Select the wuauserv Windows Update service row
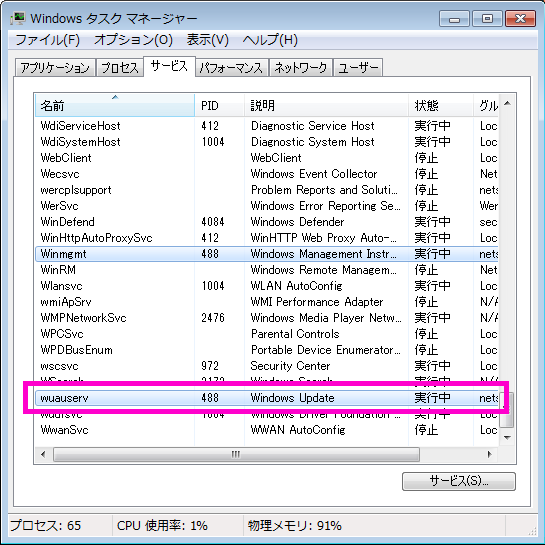The image size is (545, 545). [267, 398]
